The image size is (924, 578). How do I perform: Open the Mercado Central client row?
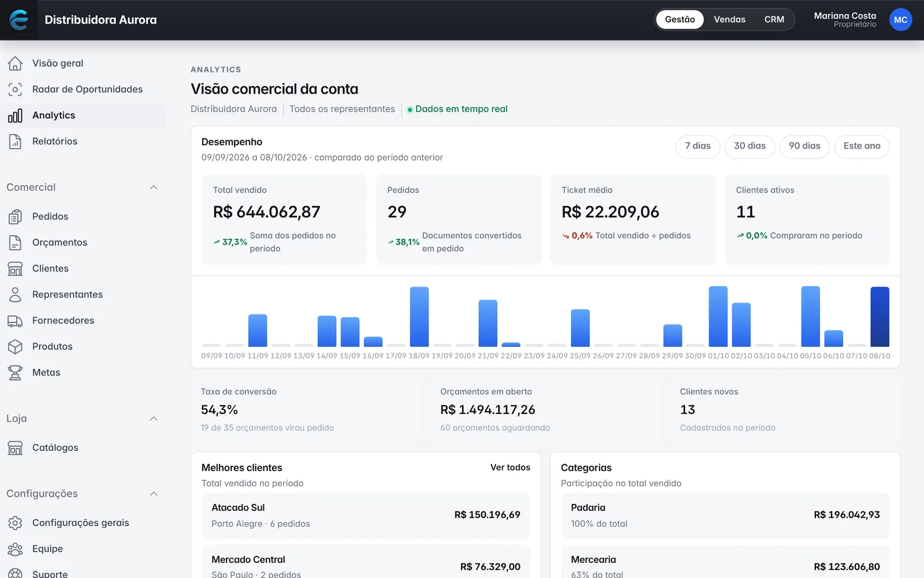[x=366, y=562]
